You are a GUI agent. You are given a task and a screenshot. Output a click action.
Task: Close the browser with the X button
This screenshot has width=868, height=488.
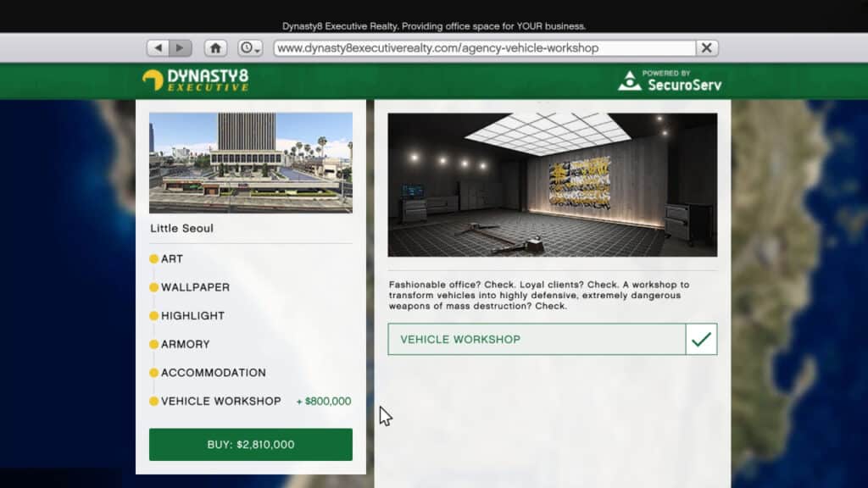(707, 48)
